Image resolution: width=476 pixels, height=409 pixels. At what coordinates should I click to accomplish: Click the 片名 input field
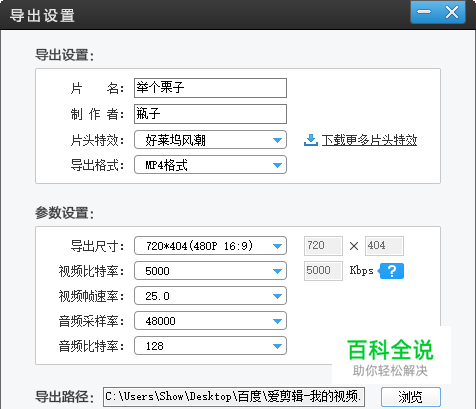click(x=210, y=88)
